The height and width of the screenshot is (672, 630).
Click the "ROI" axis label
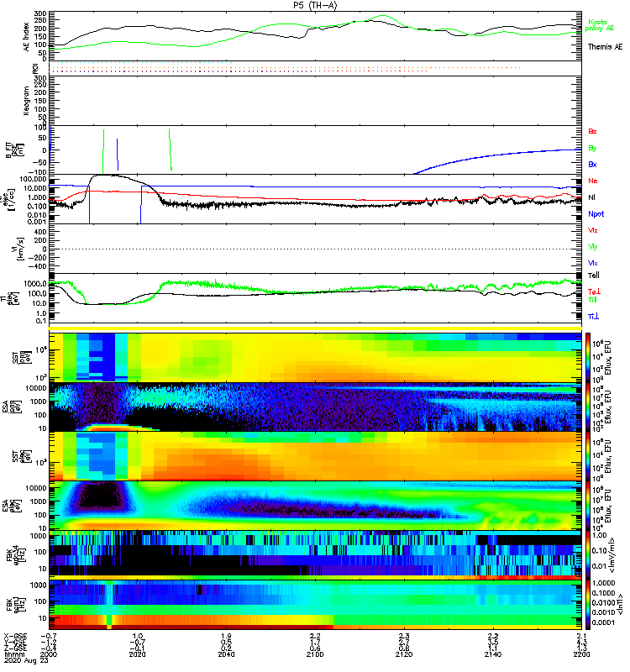tap(36, 69)
